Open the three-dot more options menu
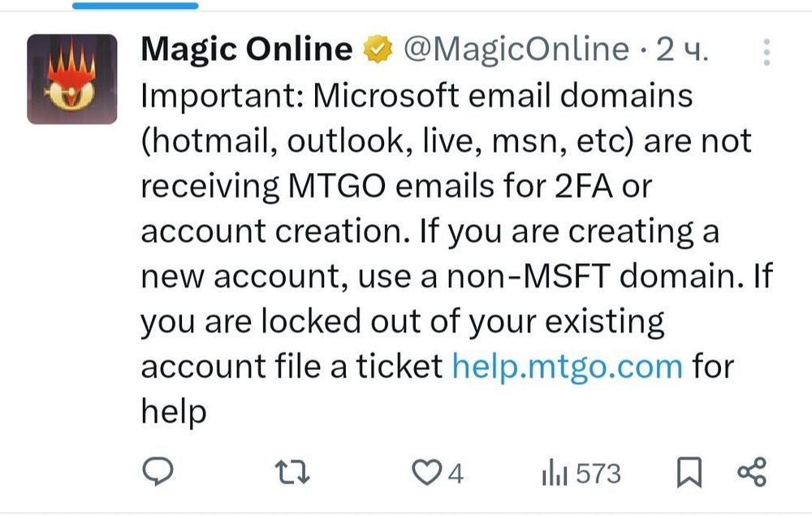The height and width of the screenshot is (516, 812). click(x=766, y=52)
